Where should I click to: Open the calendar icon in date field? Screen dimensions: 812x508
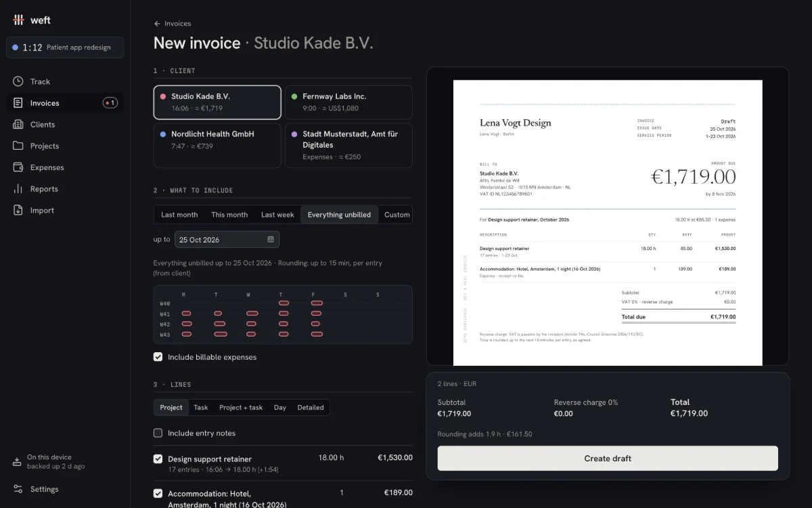271,239
